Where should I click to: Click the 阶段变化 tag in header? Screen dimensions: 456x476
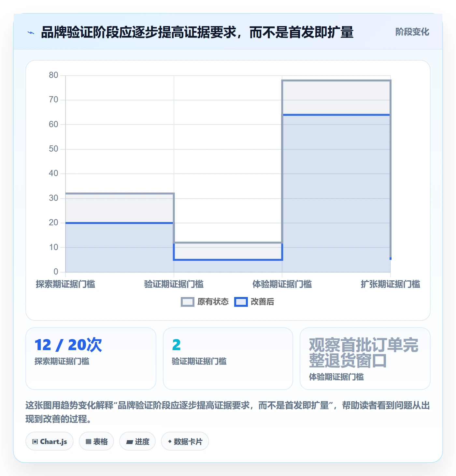click(412, 32)
